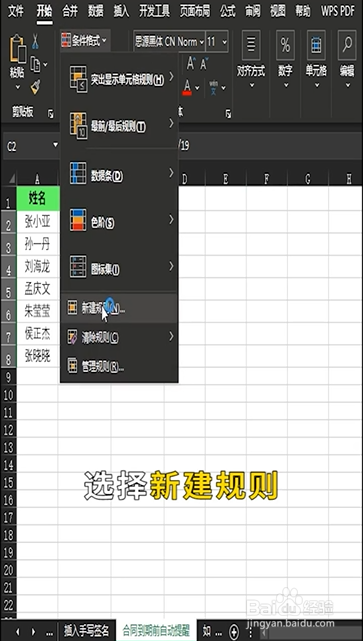Switch to the 开发工具 ribbon tab
The height and width of the screenshot is (641, 363).
click(154, 11)
